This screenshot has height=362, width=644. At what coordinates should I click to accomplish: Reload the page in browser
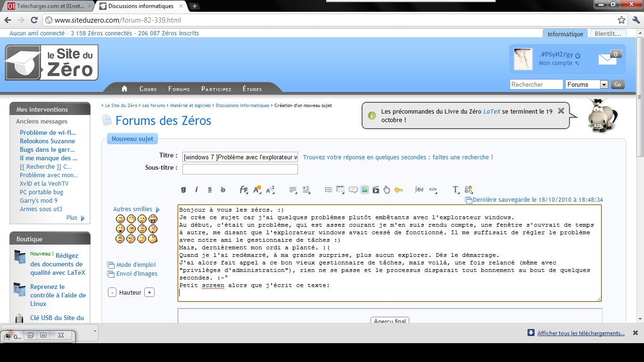click(x=34, y=20)
